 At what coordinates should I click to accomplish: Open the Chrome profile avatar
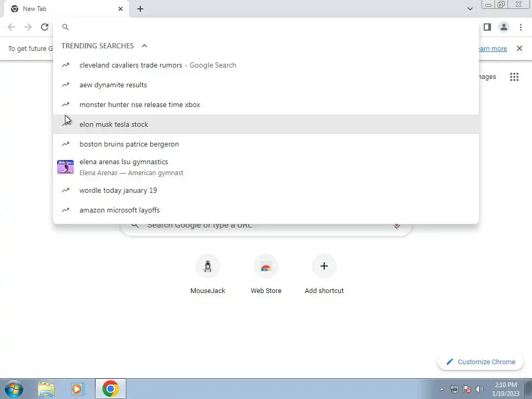click(504, 27)
